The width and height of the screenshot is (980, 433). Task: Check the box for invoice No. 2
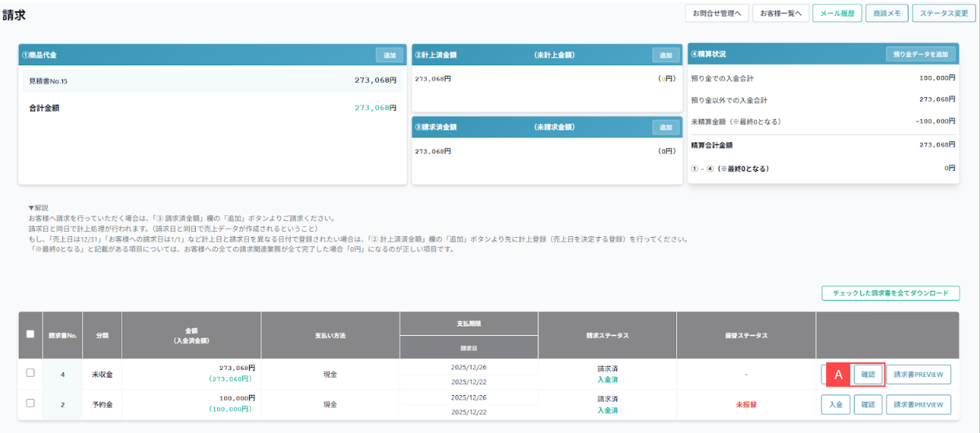30,403
